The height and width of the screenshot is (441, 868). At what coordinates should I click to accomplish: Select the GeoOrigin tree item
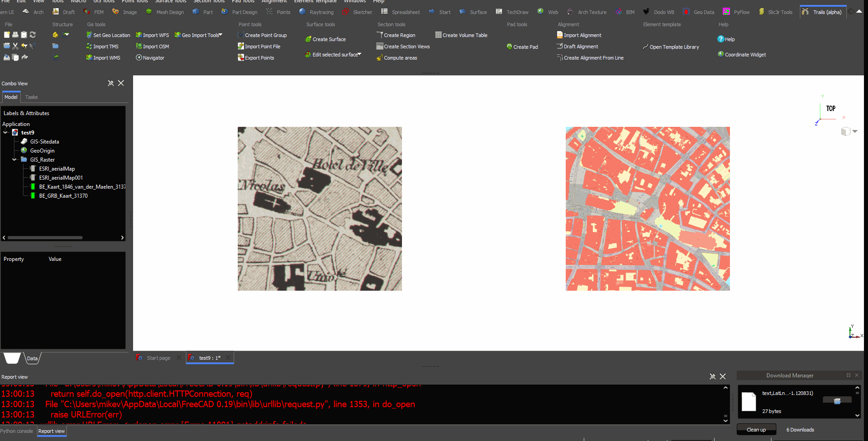(x=42, y=151)
